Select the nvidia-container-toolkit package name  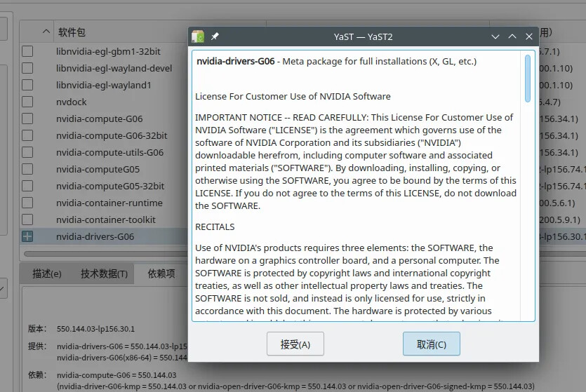point(106,219)
